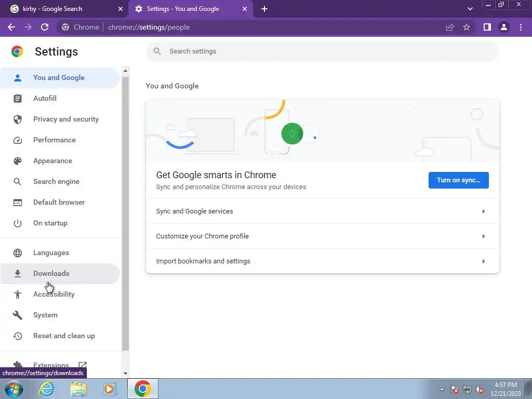
Task: Go to Privacy and security
Action: [x=60, y=119]
